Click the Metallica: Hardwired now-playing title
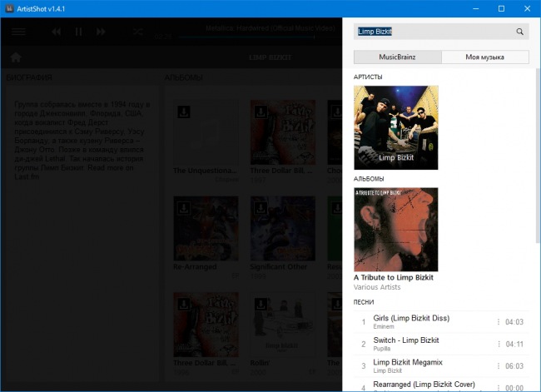541x392 pixels. (x=270, y=28)
